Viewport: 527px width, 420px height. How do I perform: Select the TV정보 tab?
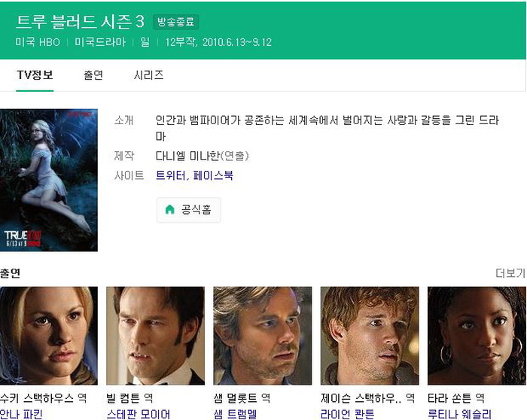click(35, 75)
